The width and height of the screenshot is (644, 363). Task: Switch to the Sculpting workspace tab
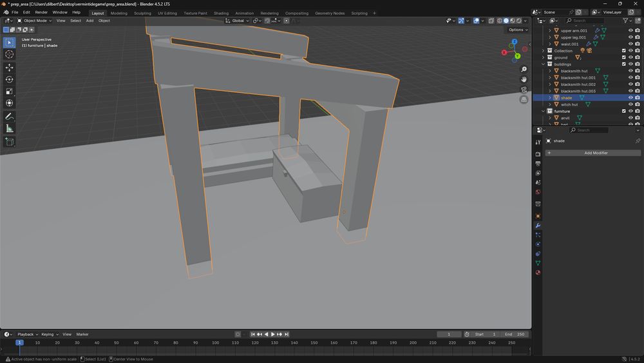click(142, 13)
